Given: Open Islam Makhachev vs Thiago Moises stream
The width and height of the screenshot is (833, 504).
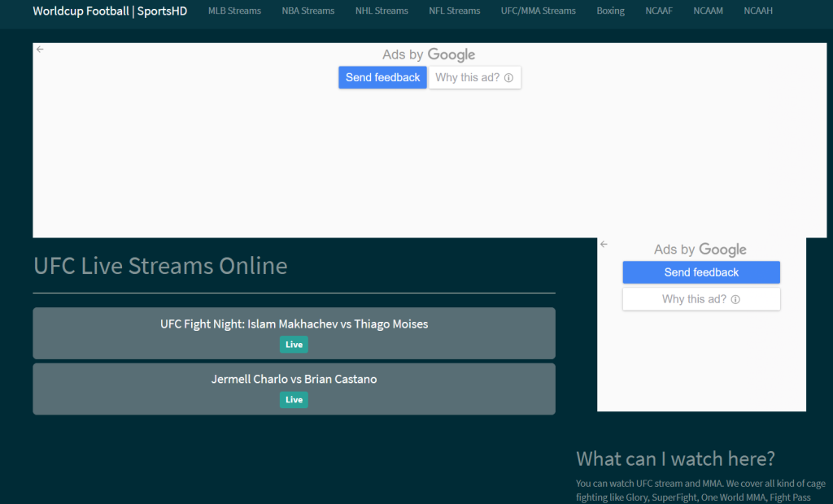Looking at the screenshot, I should [x=294, y=324].
